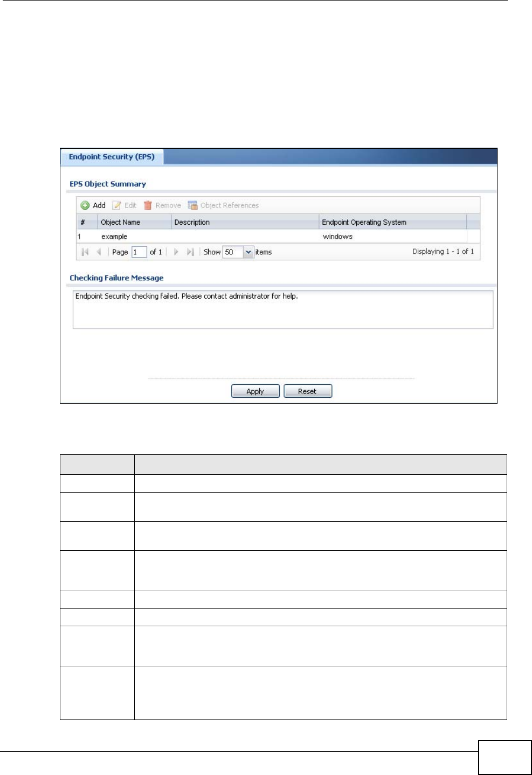Click the Edit pencil icon
532x775 pixels.
tap(116, 205)
